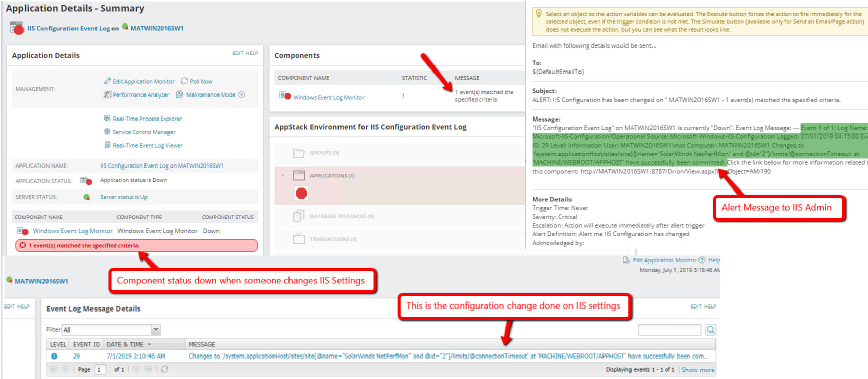The image size is (868, 379).
Task: Select GROUPS (0) in the AppStack
Action: tap(324, 153)
